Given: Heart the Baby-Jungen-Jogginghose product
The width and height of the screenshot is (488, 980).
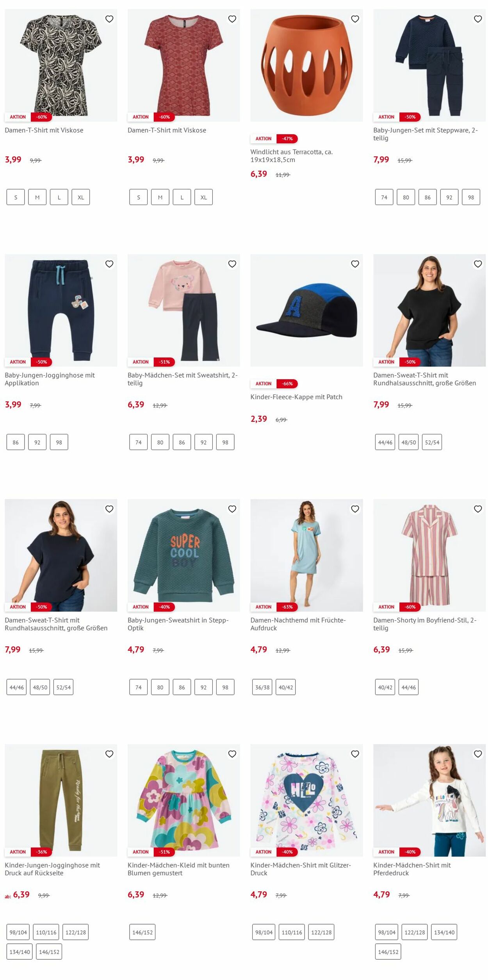Looking at the screenshot, I should tap(109, 264).
